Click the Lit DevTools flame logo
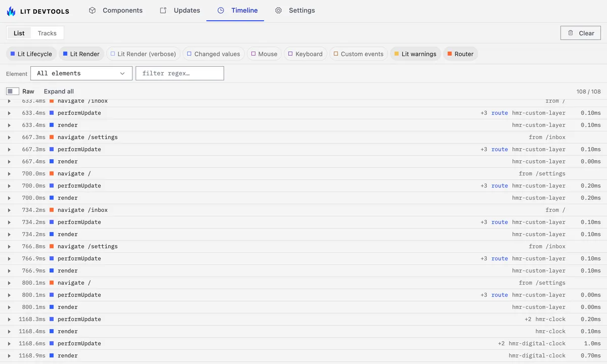 pos(11,11)
